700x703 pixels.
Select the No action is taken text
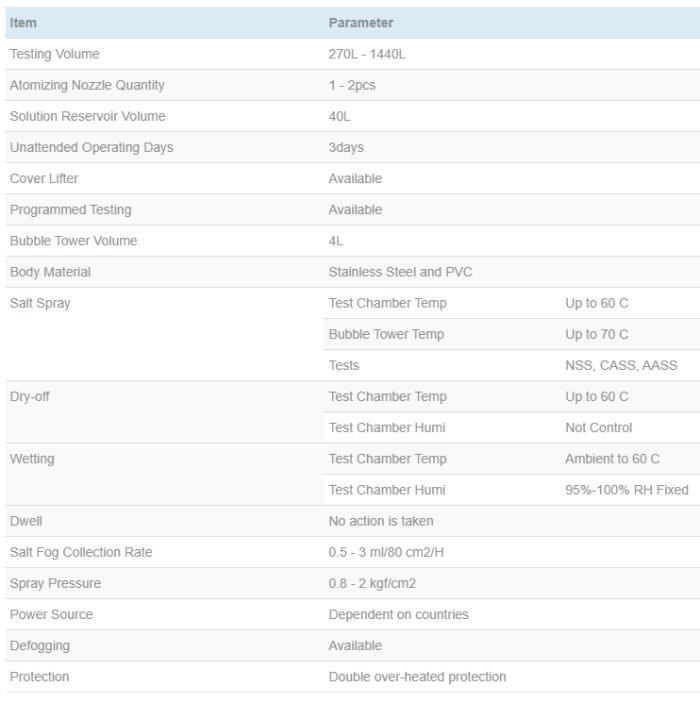click(x=381, y=520)
